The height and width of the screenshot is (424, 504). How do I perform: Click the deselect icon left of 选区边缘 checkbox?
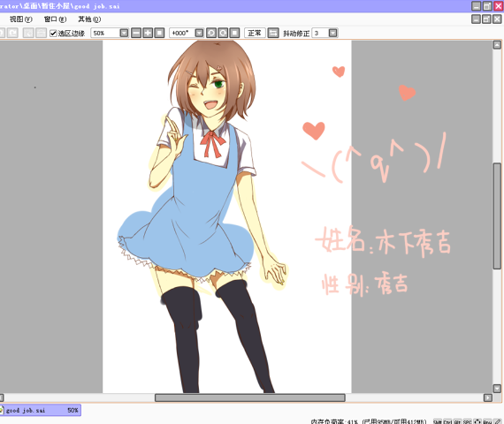41,33
